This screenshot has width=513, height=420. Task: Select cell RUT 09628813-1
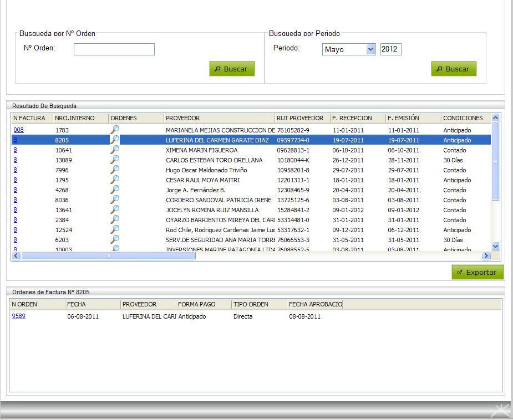click(x=293, y=150)
